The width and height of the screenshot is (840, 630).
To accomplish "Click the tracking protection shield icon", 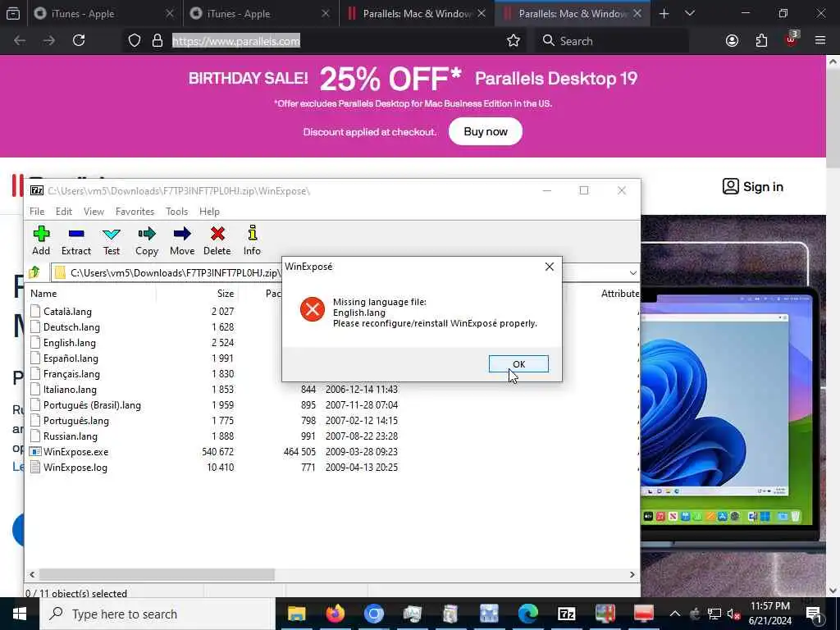I will (135, 41).
